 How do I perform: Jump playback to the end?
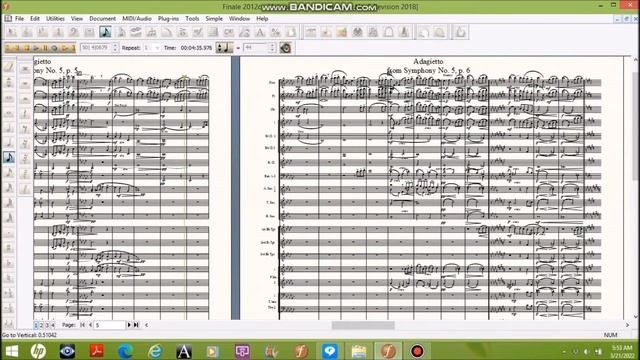[72, 48]
